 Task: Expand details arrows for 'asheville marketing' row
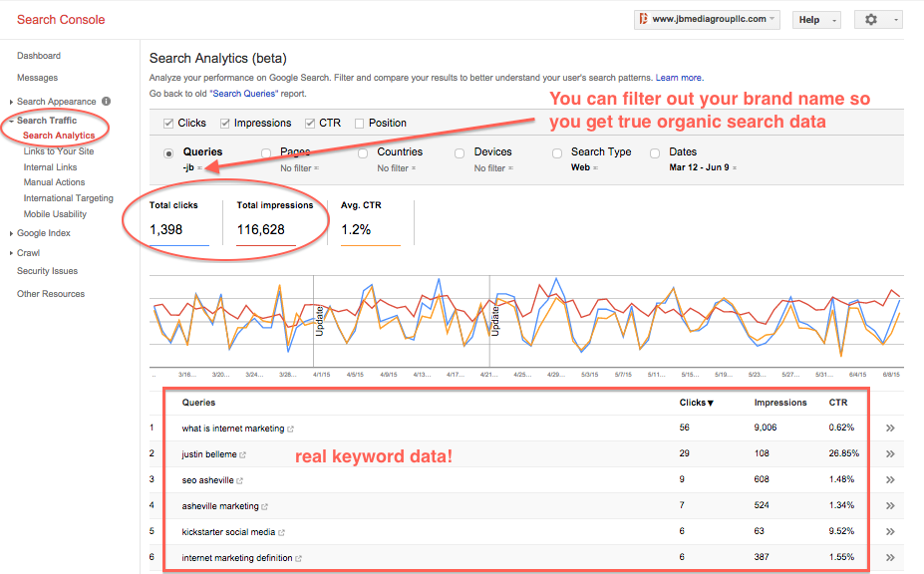(890, 505)
